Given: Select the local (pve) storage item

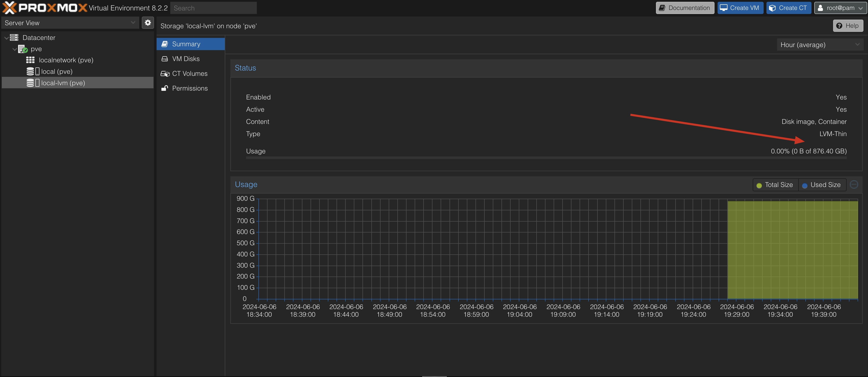Looking at the screenshot, I should click(x=57, y=71).
